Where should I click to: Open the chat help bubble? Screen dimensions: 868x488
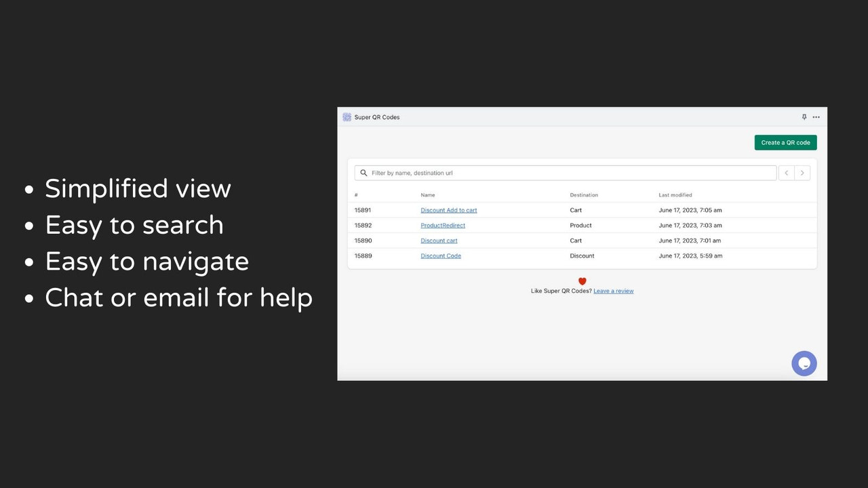pos(804,363)
